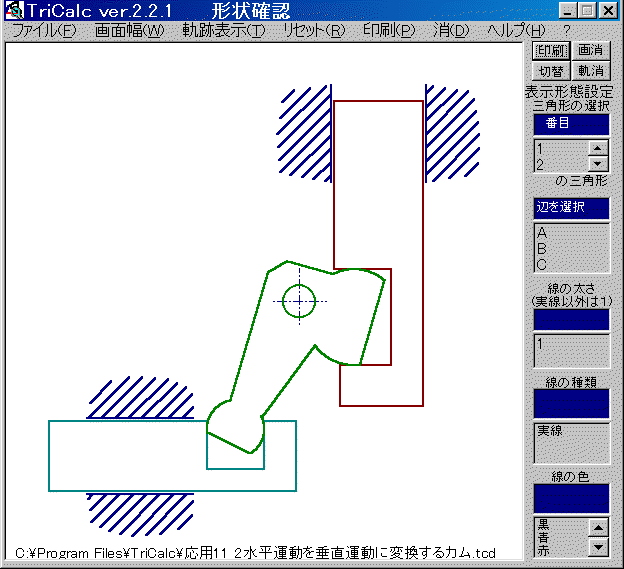Click the 切替 button

point(551,71)
